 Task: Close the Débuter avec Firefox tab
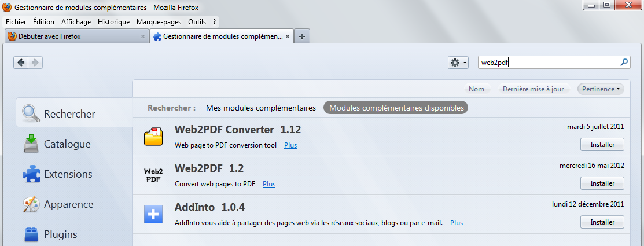(143, 36)
